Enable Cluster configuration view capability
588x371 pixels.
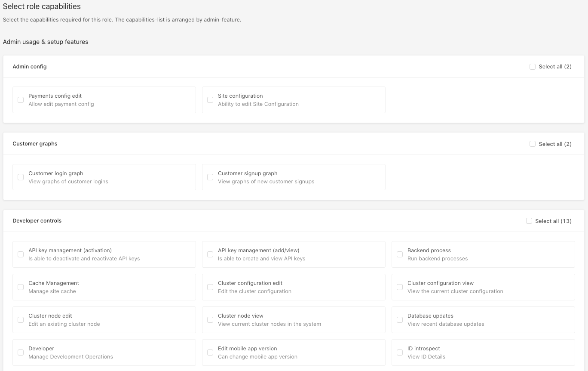point(400,287)
